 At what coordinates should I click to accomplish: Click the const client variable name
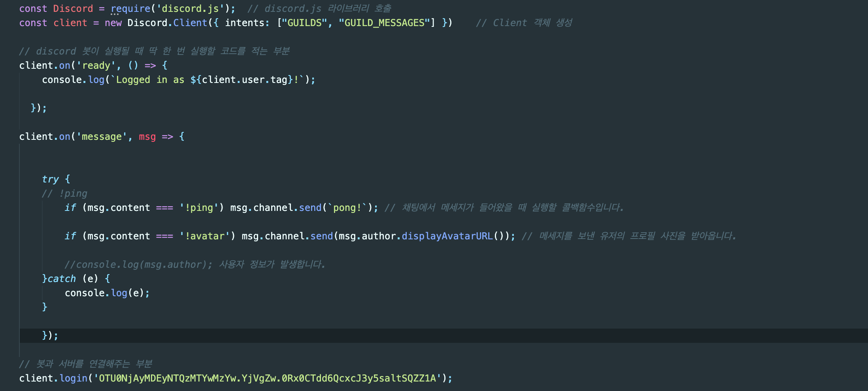[70, 23]
